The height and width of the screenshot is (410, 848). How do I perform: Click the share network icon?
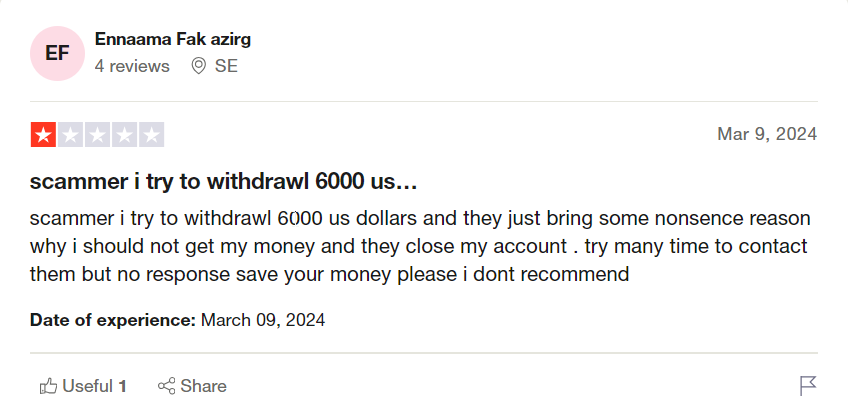(x=167, y=386)
